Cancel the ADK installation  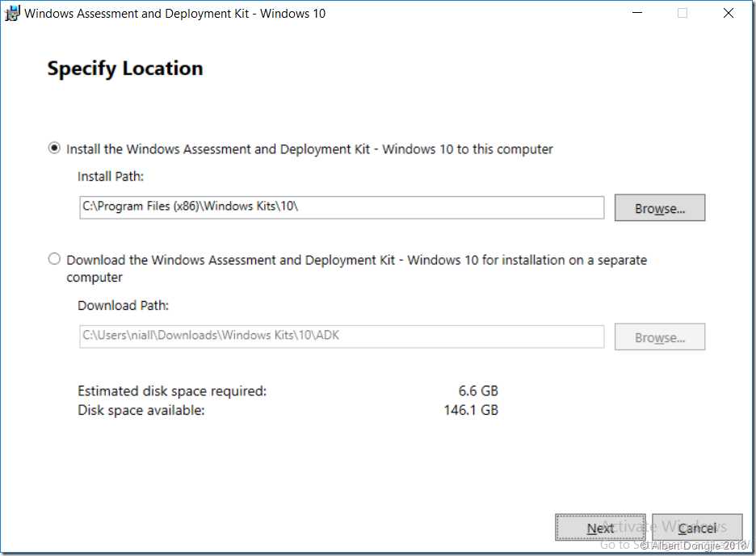pos(697,528)
